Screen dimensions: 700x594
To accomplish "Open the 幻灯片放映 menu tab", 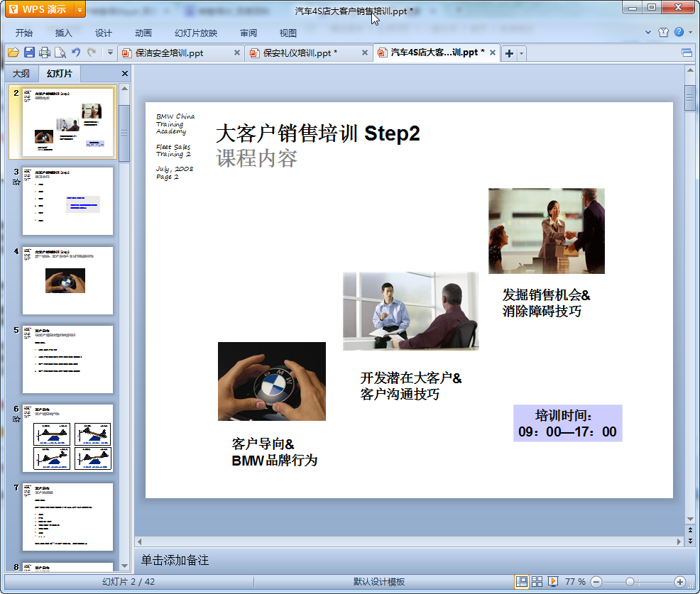I will pyautogui.click(x=195, y=33).
